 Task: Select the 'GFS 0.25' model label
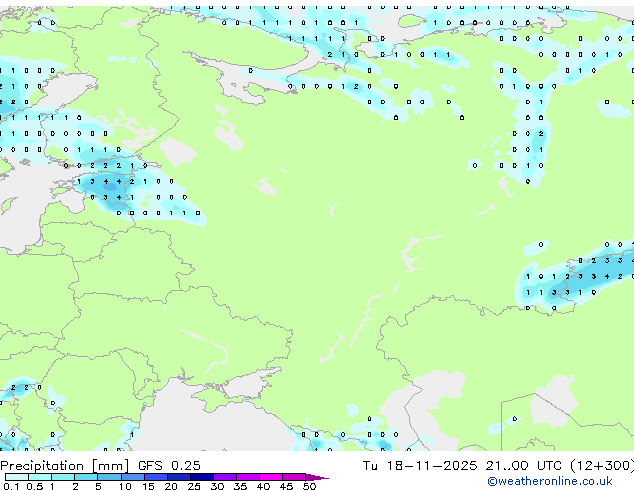[169, 466]
